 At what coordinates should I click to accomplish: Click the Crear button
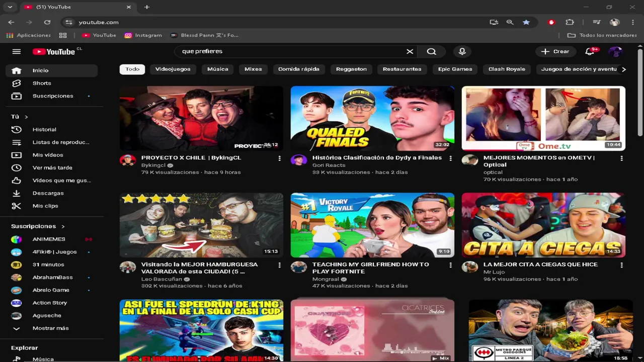pyautogui.click(x=555, y=51)
